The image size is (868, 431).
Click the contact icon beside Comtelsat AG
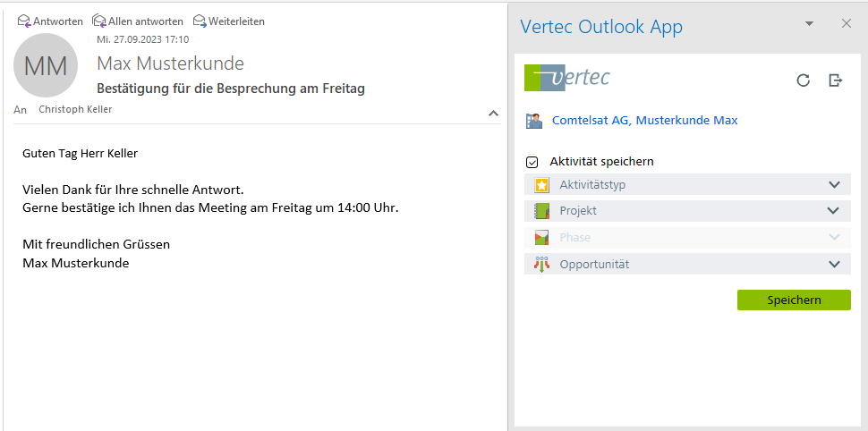point(534,121)
